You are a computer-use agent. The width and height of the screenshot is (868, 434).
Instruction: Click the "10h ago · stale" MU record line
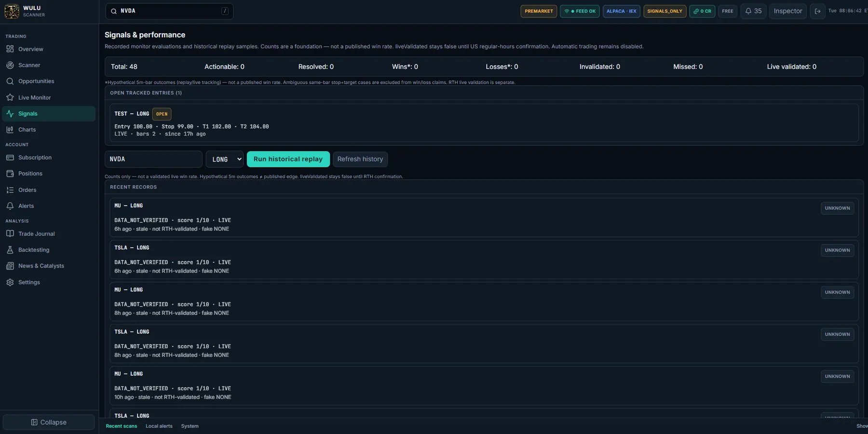coord(173,397)
